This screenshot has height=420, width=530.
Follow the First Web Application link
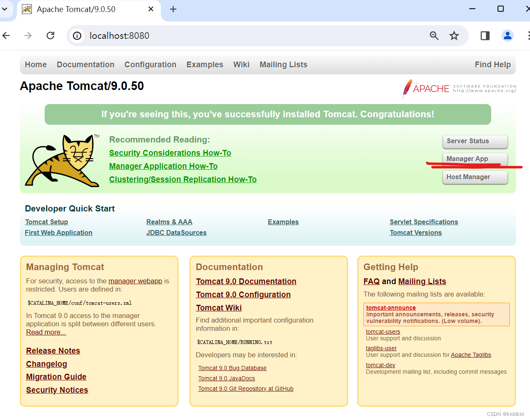(x=58, y=233)
